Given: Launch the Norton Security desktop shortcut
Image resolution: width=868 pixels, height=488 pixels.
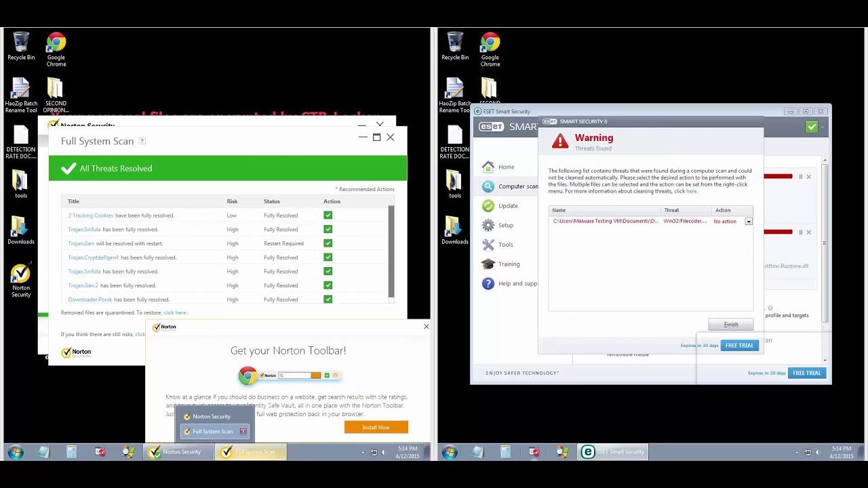Looking at the screenshot, I should tap(21, 281).
